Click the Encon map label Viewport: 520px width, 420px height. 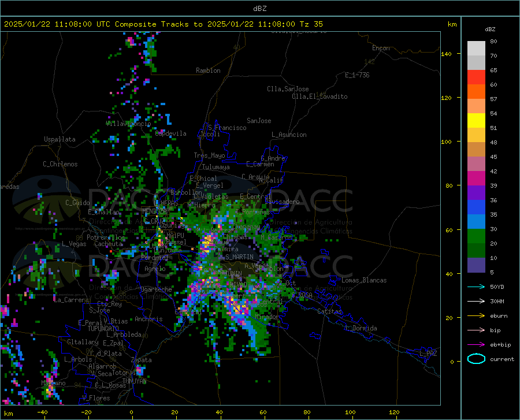pos(381,48)
